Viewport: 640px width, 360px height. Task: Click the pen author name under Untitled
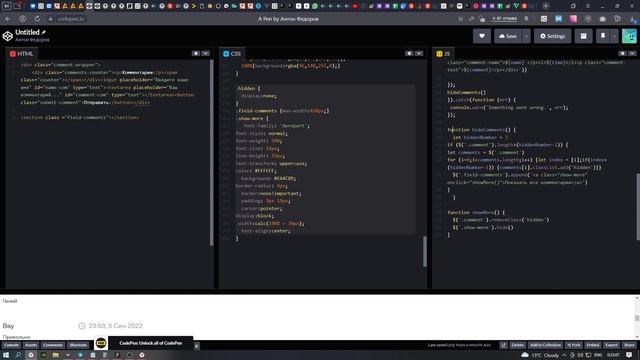[x=32, y=40]
